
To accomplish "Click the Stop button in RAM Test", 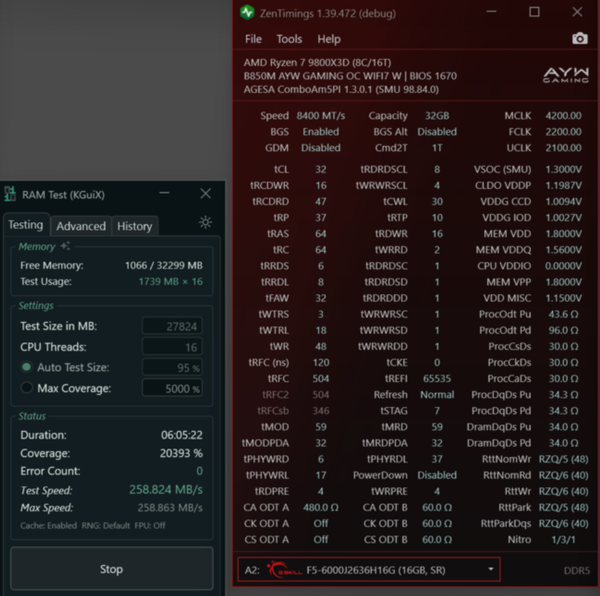I will [x=111, y=569].
